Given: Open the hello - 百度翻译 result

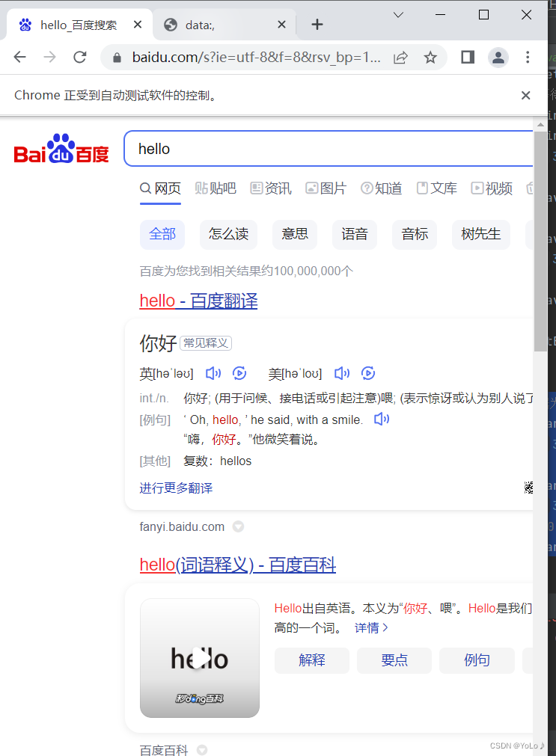Looking at the screenshot, I should point(198,301).
